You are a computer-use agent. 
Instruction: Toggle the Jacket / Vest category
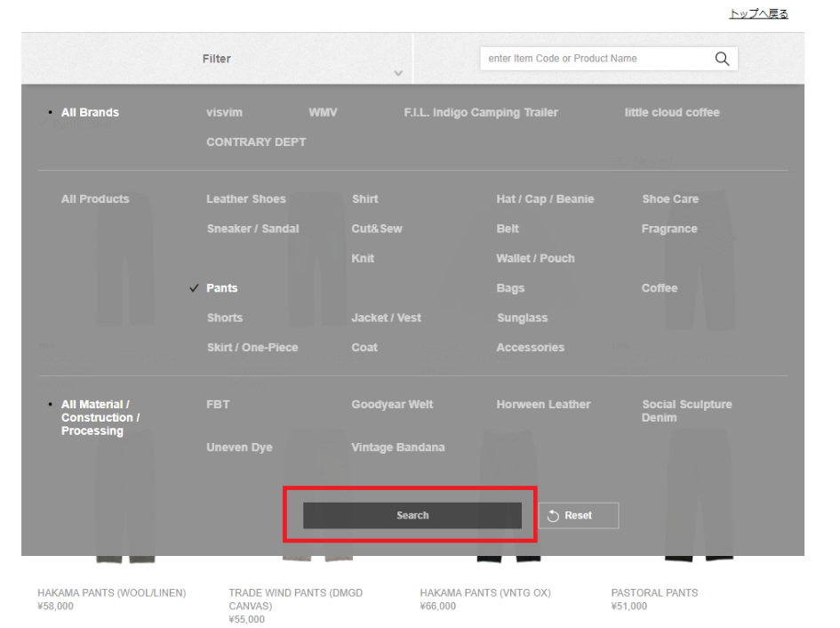(x=387, y=318)
